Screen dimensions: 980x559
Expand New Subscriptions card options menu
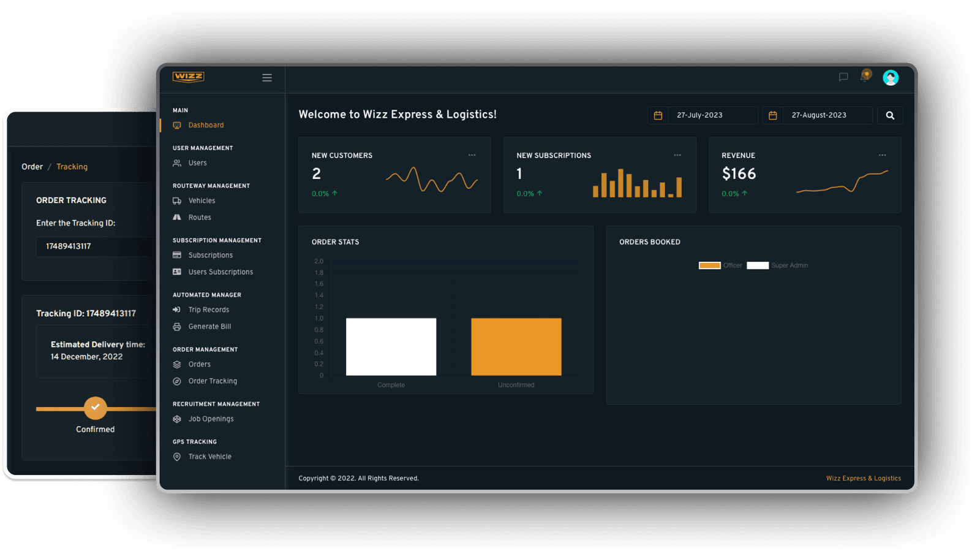677,155
